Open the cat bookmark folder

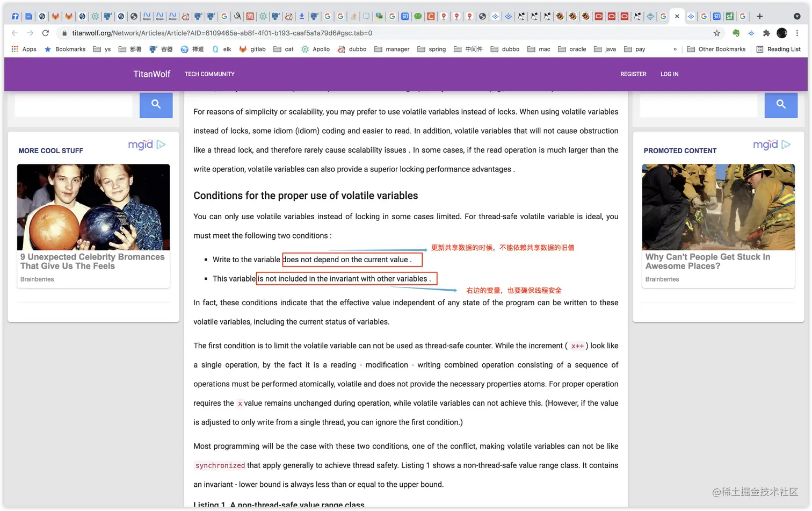point(284,49)
